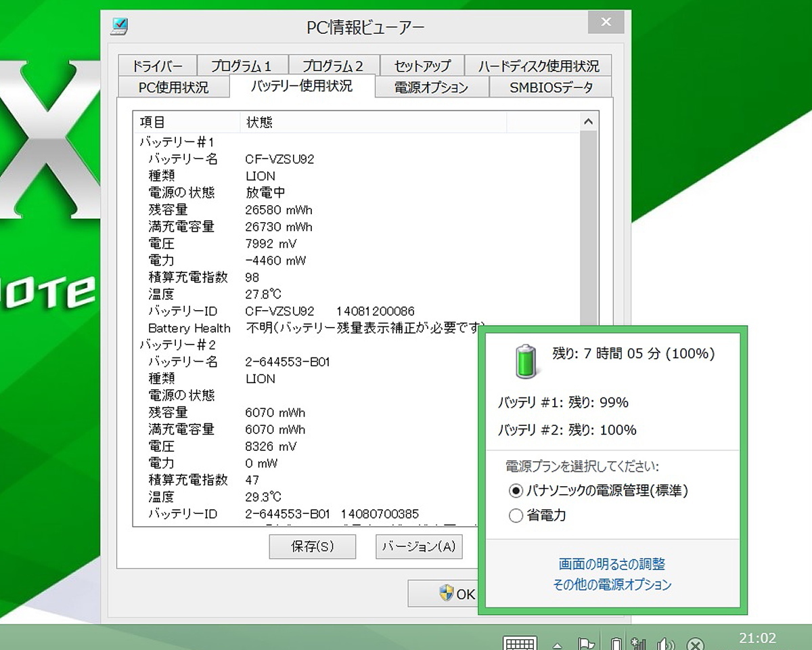The width and height of the screenshot is (812, 650).
Task: Select the CF-VZSU92 battery name value
Action: 279,159
